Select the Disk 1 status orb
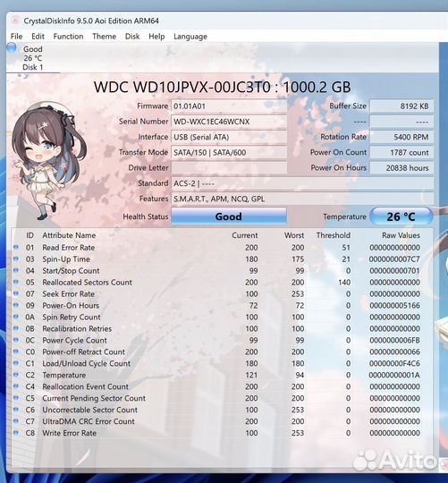 pos(12,48)
